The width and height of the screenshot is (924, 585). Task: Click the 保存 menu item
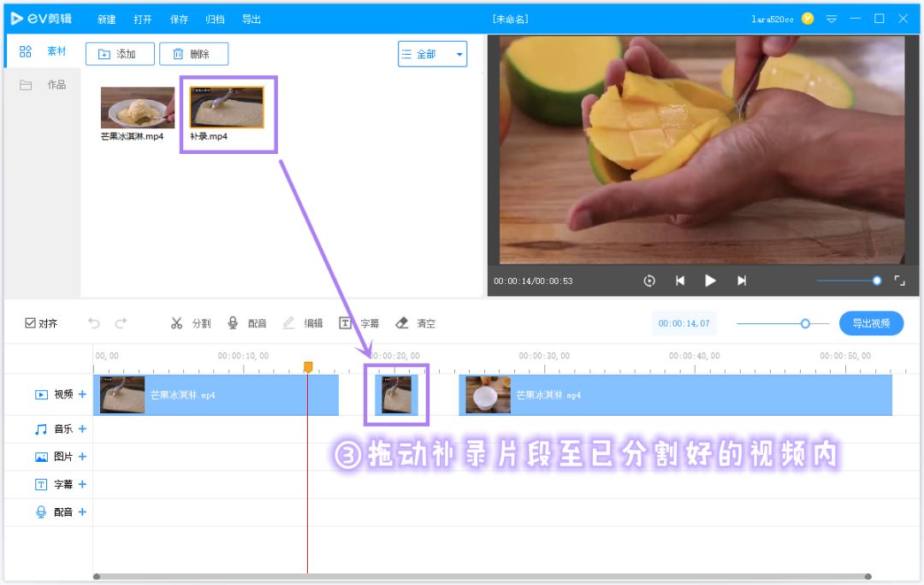pos(179,20)
